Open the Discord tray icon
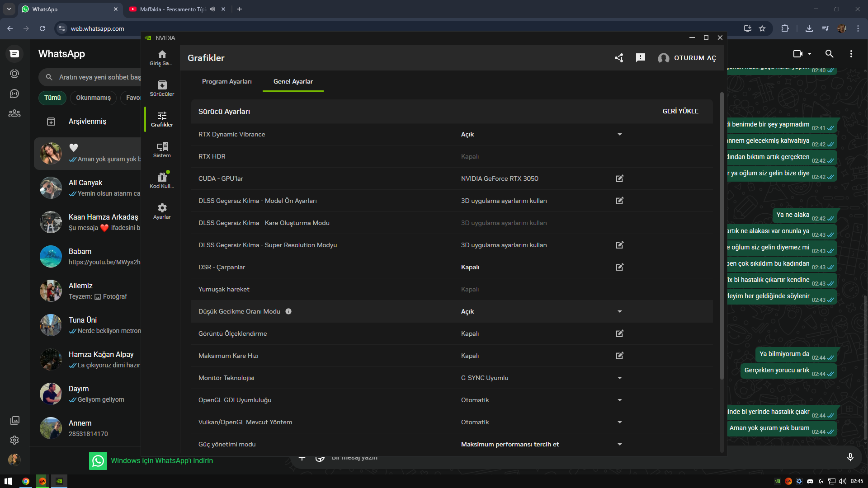The width and height of the screenshot is (868, 488). 810,481
